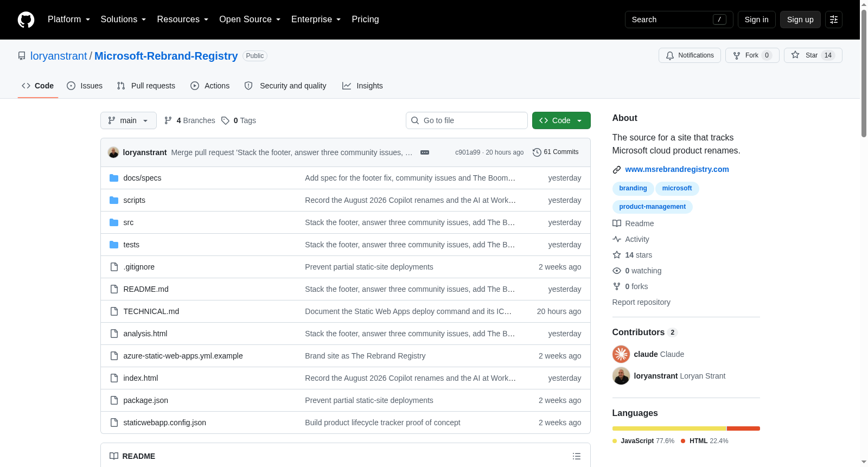Select the Code tab

(x=38, y=86)
